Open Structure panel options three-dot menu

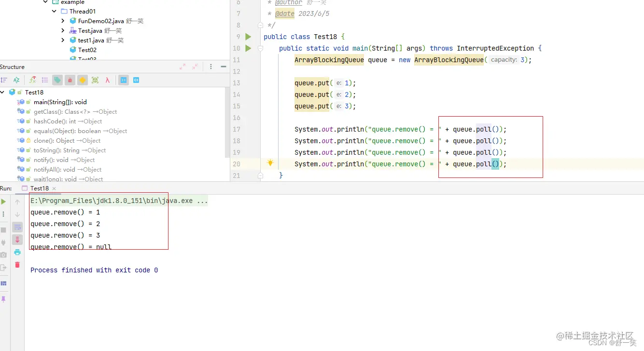coord(211,67)
